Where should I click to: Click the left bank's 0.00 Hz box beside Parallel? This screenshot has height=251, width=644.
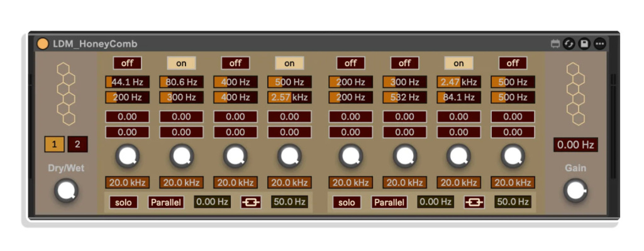(x=213, y=202)
